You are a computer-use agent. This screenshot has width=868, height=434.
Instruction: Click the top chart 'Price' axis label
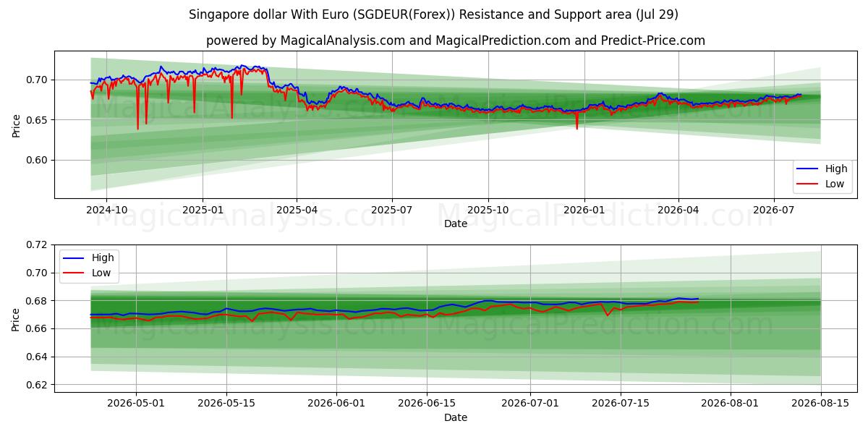point(16,125)
